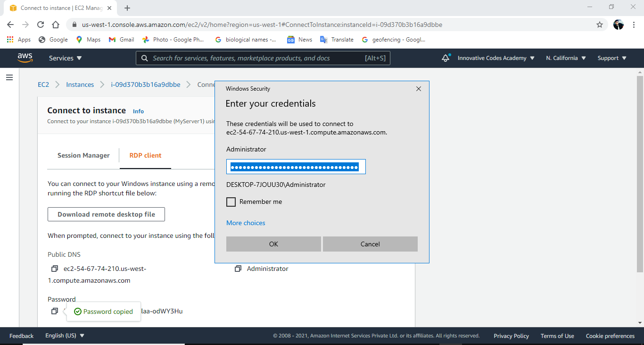Click the search magnifier in AWS search bar
Screen dimensions: 644x345
[144, 58]
